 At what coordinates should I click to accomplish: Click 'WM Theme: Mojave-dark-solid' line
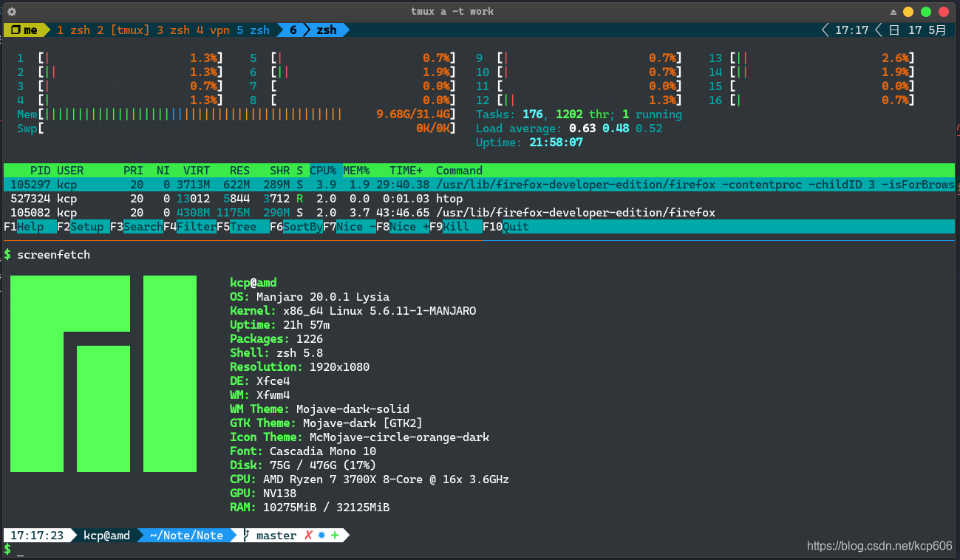(x=319, y=409)
